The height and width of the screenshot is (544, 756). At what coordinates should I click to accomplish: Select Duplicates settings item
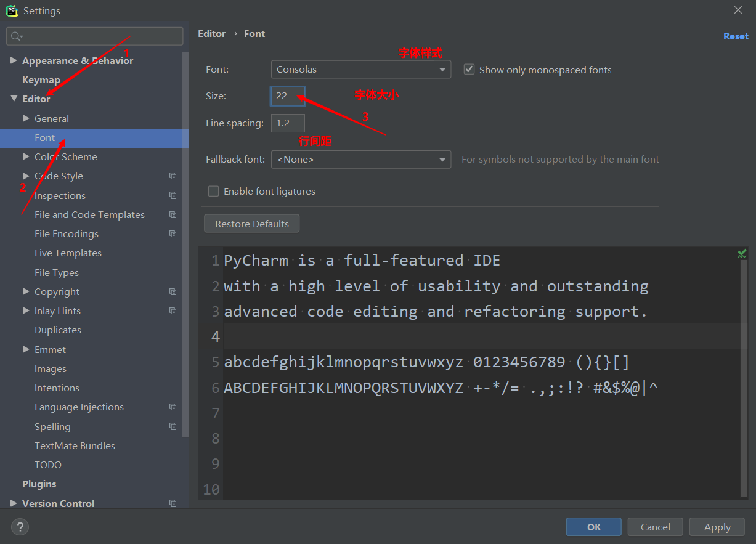pyautogui.click(x=58, y=330)
